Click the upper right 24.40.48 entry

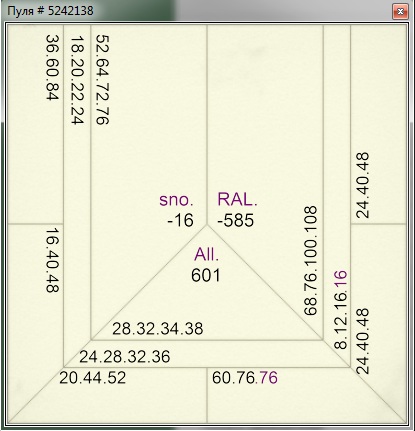point(363,186)
